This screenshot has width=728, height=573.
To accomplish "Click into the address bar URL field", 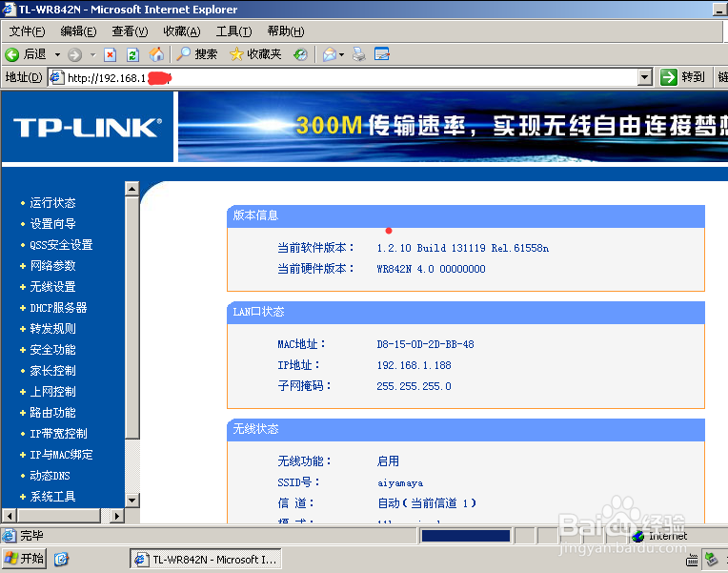I will 351,77.
